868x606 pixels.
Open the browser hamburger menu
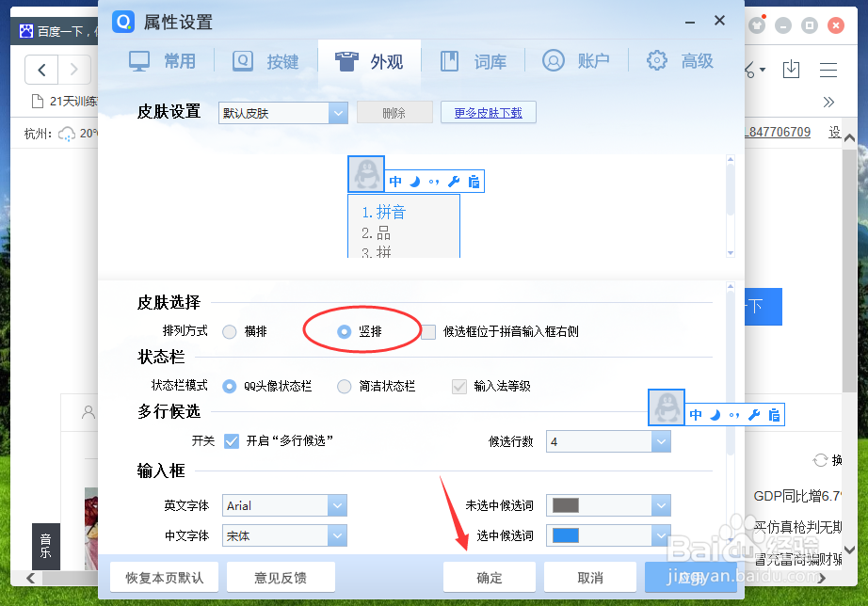(x=828, y=70)
